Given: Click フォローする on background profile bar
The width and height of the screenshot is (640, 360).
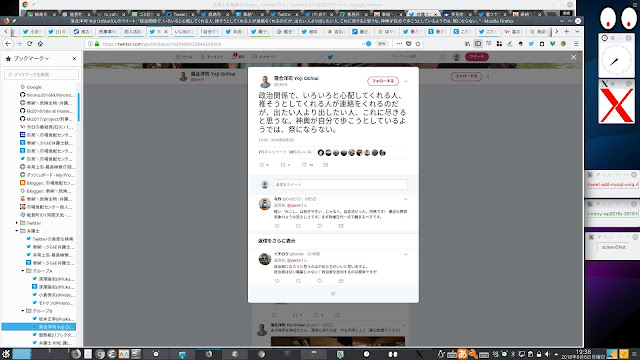Looking at the screenshot, I should 466,76.
